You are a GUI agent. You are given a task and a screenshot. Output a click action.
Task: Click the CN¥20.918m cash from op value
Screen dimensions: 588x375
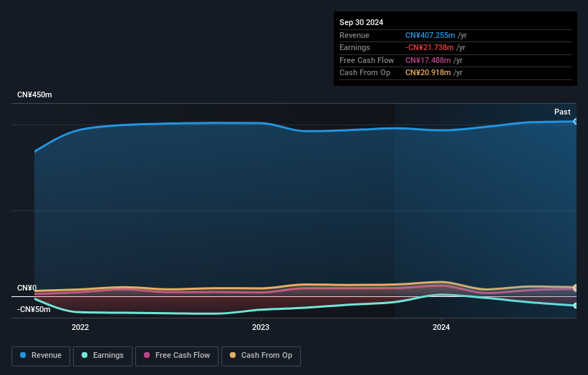[428, 73]
